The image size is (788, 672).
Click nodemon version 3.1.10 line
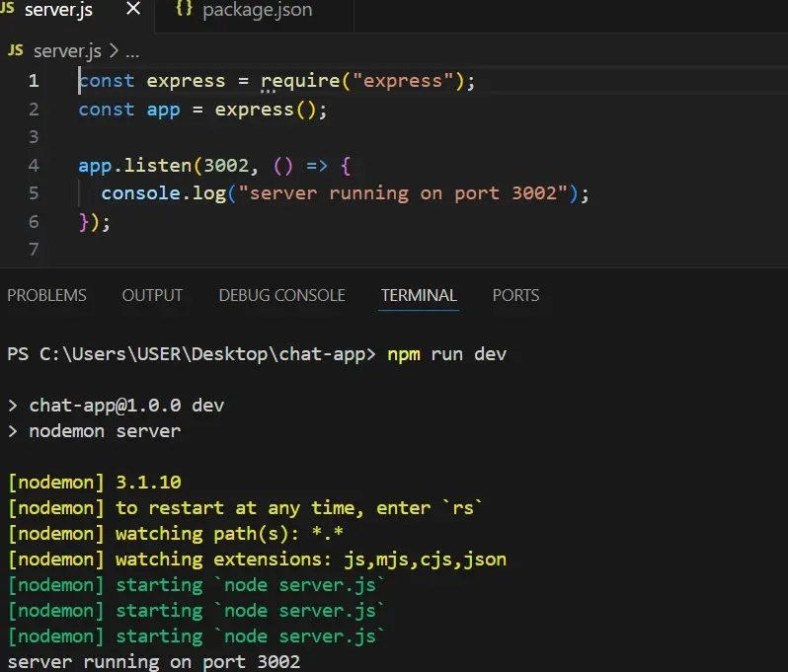[x=95, y=483]
